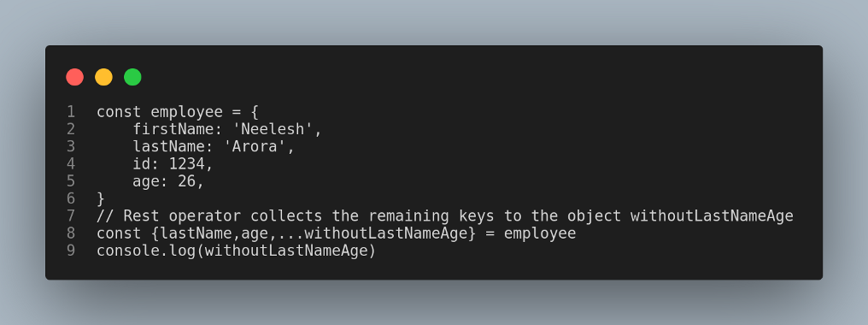Click the age value 26
Viewport: 868px width, 325px height.
pyautogui.click(x=186, y=181)
